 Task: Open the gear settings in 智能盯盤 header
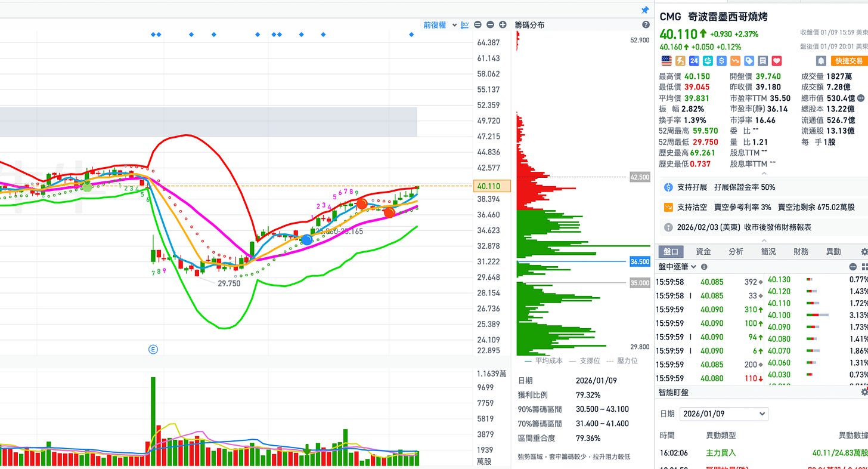[864, 392]
